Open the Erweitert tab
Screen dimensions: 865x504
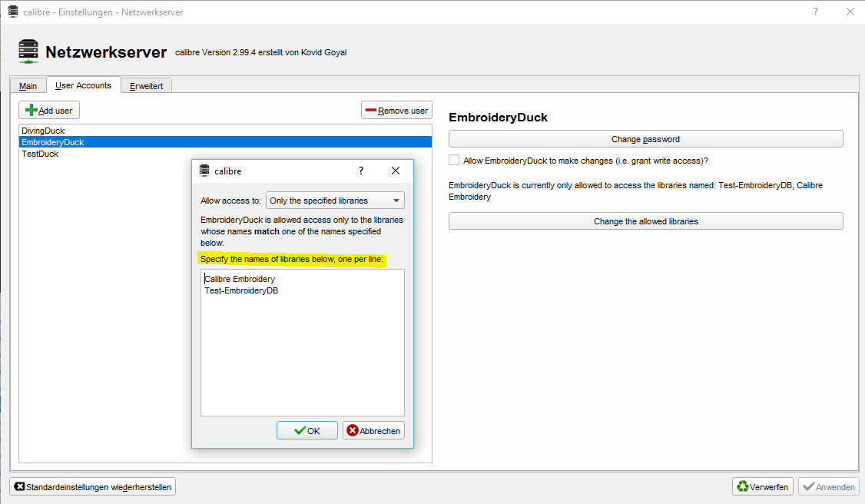[x=146, y=86]
